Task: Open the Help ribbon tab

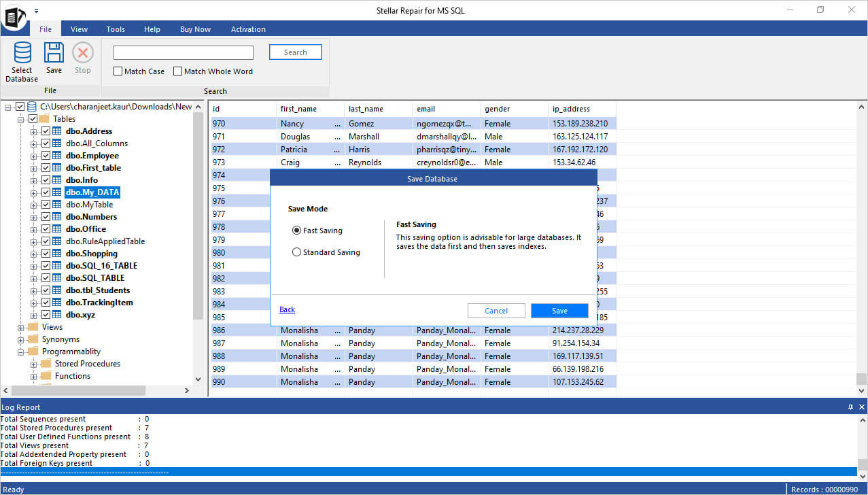Action: pos(152,29)
